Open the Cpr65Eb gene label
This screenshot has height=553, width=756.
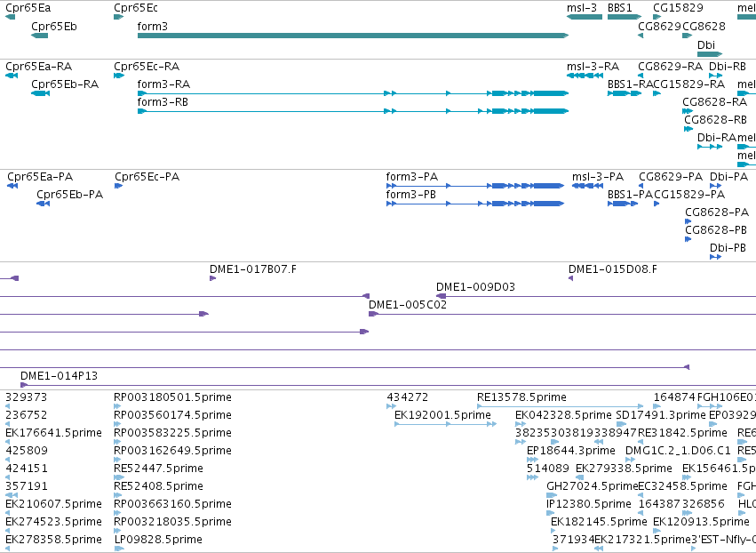click(x=54, y=26)
